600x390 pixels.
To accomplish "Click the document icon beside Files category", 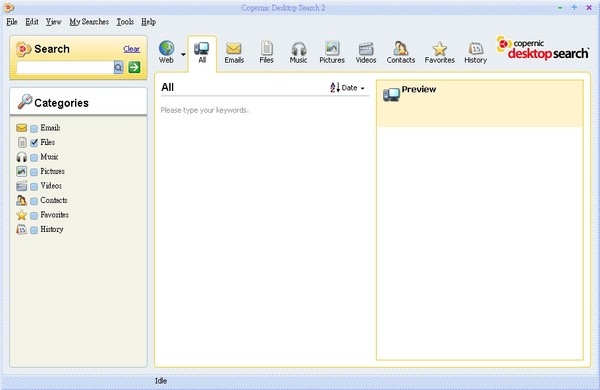I will [x=22, y=142].
